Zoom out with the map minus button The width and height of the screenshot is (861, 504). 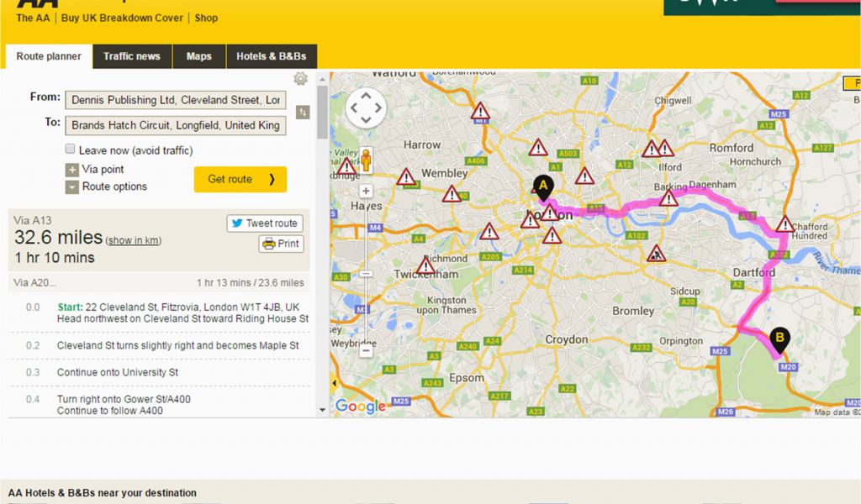click(367, 351)
